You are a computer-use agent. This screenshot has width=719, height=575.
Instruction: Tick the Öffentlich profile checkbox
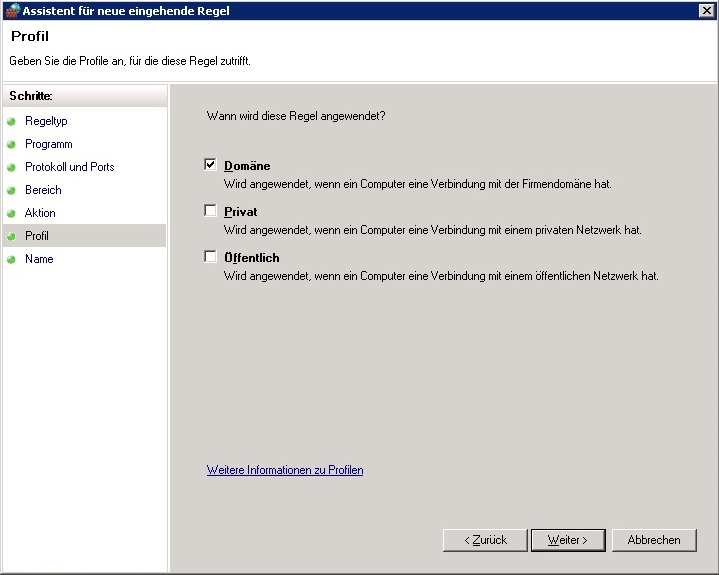pyautogui.click(x=210, y=257)
